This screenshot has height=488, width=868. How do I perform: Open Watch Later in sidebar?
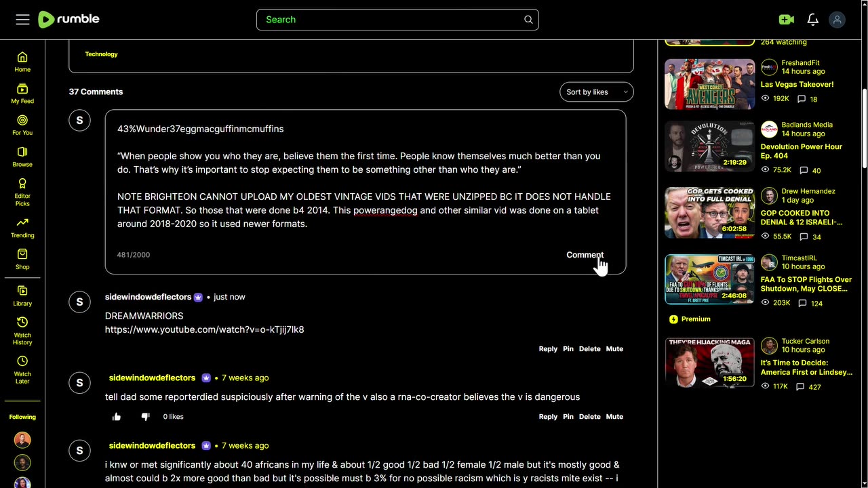point(22,369)
